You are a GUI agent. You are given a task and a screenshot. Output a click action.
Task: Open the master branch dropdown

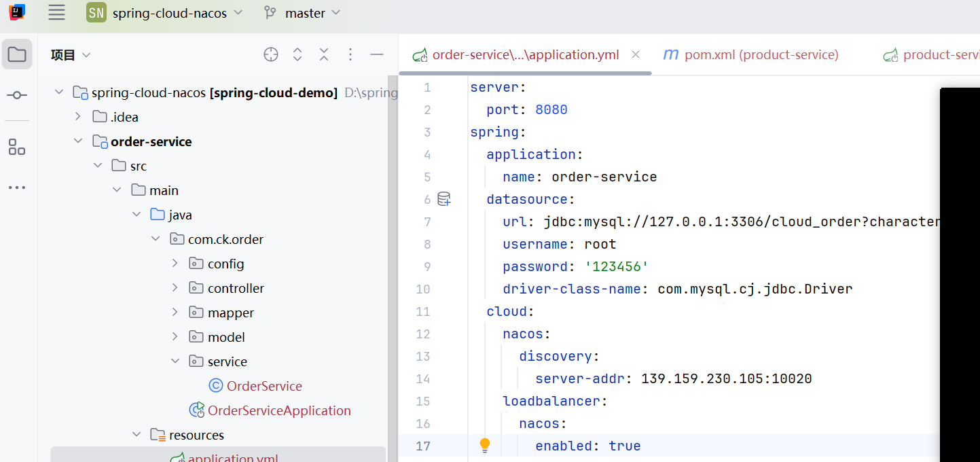click(x=313, y=13)
